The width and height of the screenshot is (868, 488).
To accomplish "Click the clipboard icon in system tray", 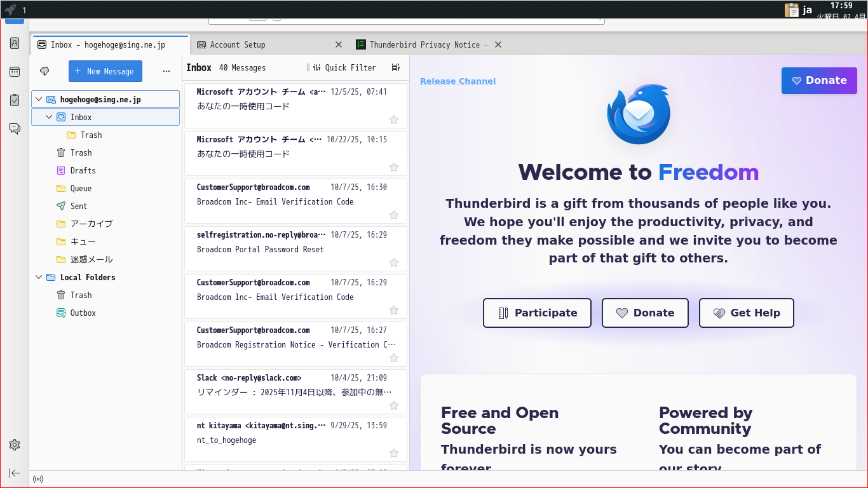I will click(792, 10).
